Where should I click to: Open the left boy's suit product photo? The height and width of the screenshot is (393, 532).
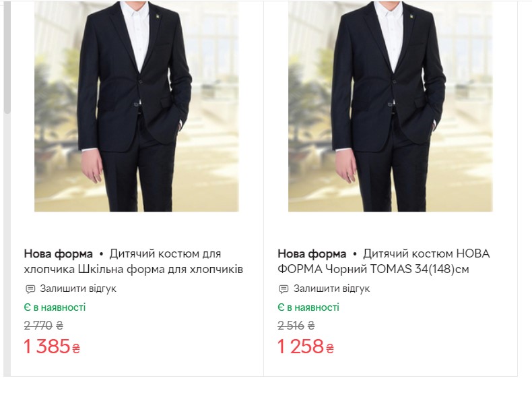pyautogui.click(x=137, y=108)
